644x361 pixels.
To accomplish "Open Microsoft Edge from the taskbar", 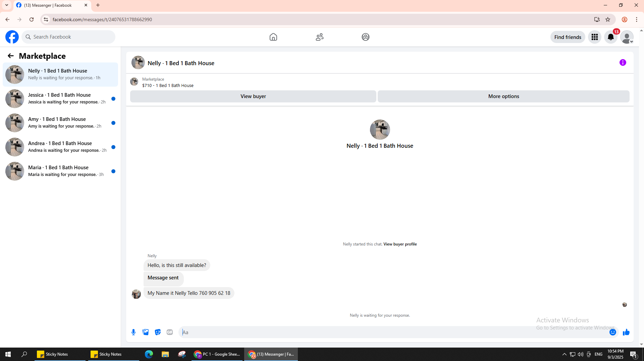I will (x=149, y=354).
